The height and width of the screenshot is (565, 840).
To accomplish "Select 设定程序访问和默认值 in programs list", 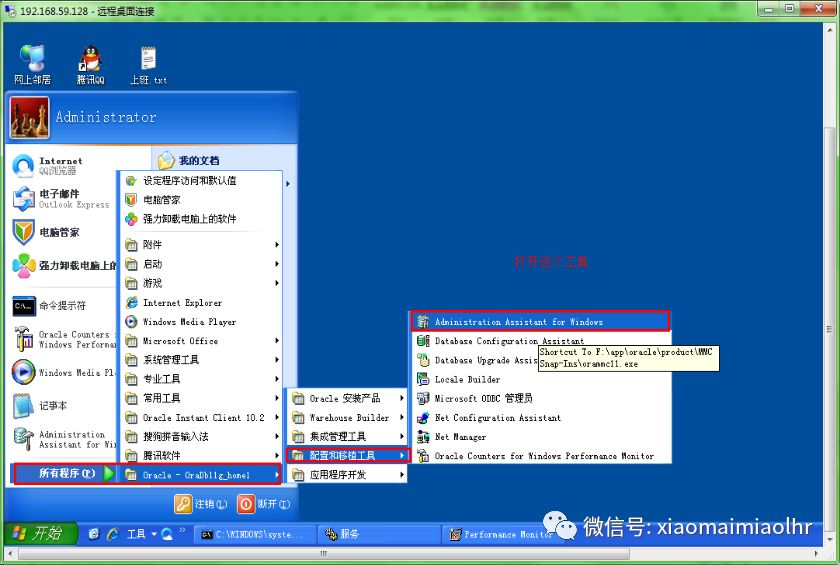I will tap(201, 180).
